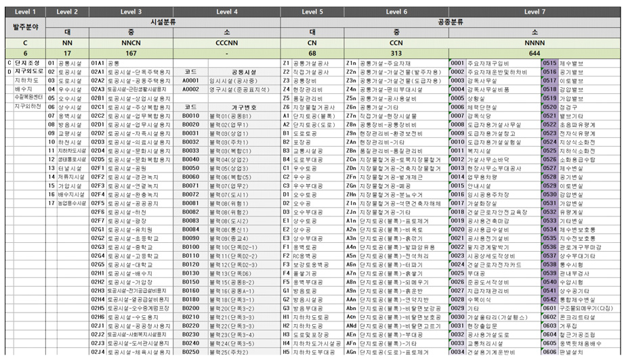Click the '공종분류' merged header cell

[451, 22]
